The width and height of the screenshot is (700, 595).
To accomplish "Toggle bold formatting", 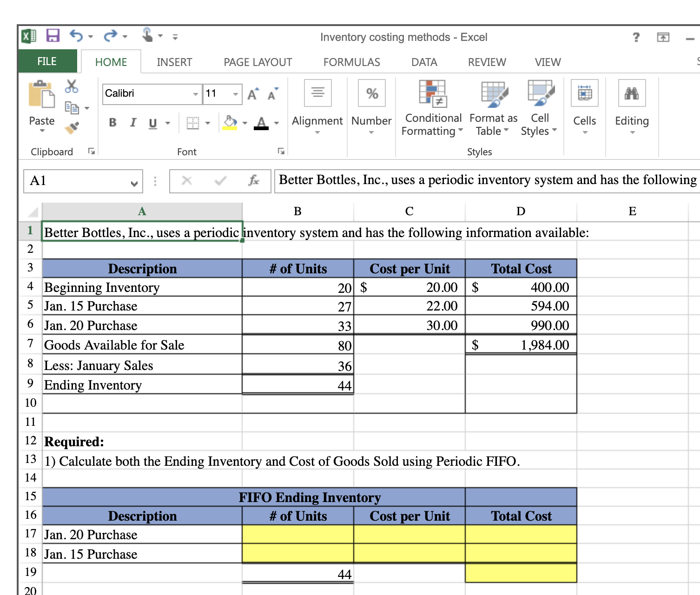I will [x=112, y=122].
